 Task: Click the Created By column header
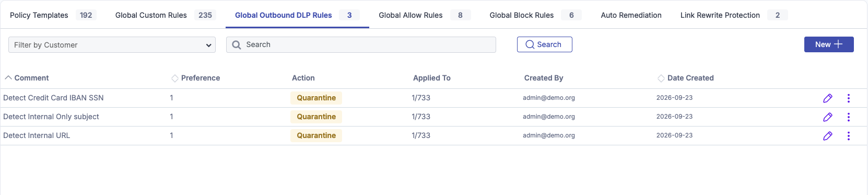(544, 78)
